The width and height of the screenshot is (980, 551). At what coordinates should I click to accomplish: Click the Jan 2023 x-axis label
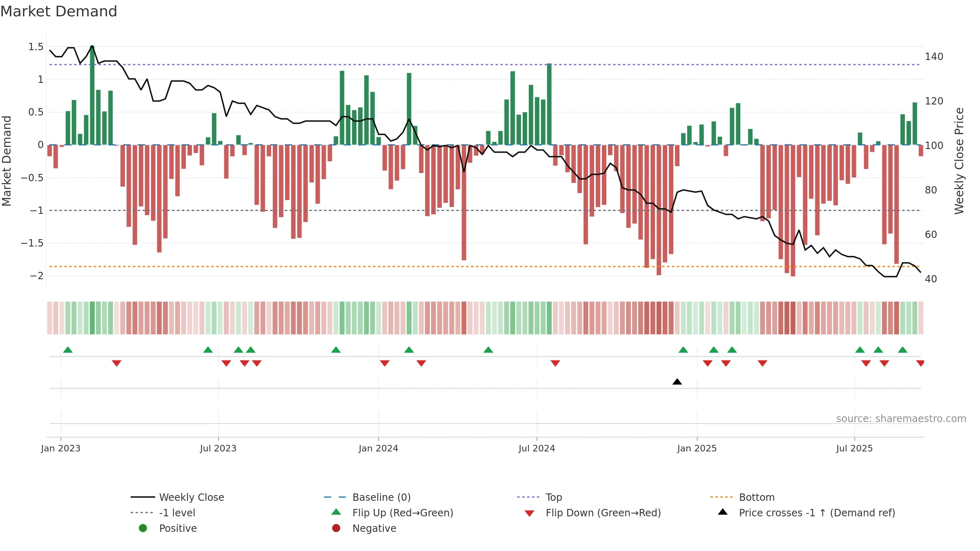click(x=61, y=448)
